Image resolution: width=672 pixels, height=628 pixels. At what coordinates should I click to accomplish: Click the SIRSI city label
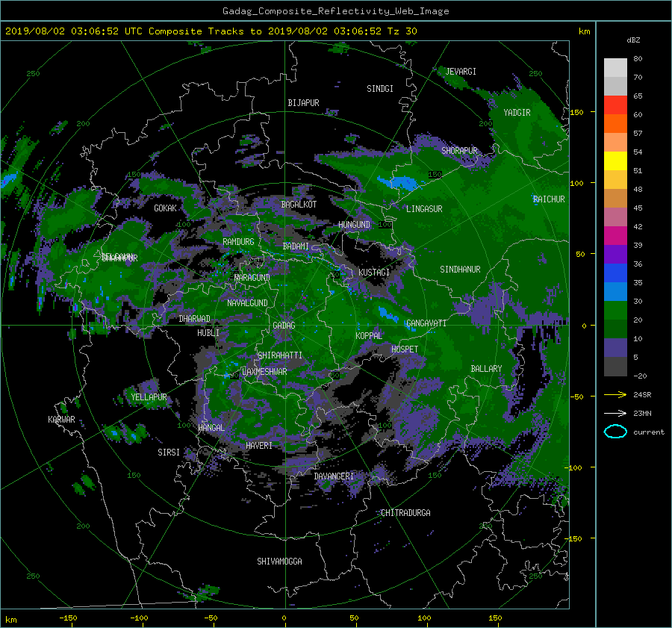pyautogui.click(x=169, y=453)
